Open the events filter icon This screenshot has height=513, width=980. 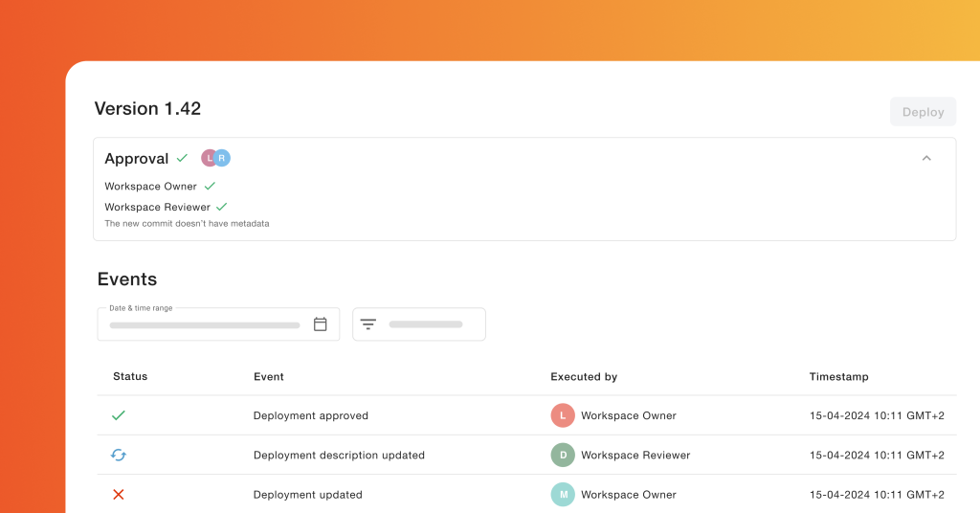tap(368, 324)
